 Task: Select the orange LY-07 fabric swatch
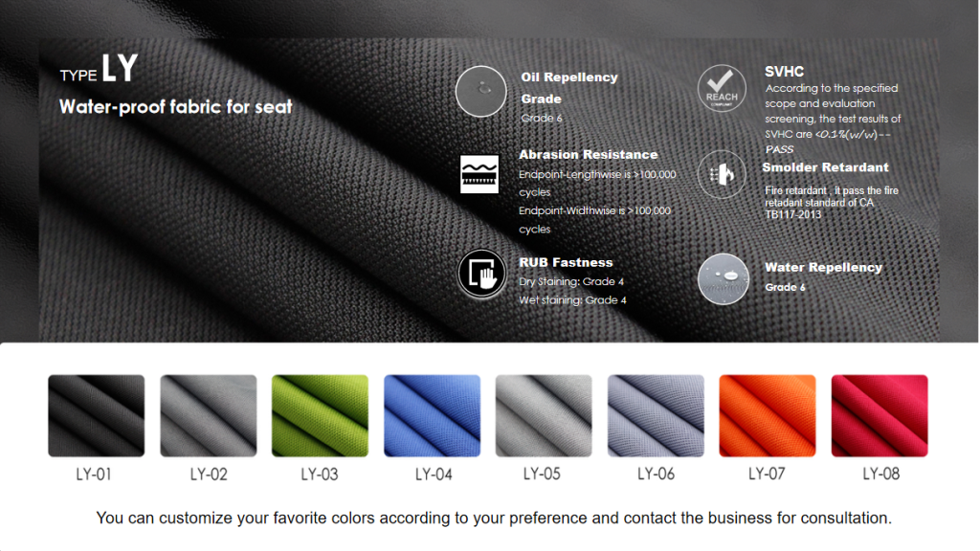pos(768,415)
